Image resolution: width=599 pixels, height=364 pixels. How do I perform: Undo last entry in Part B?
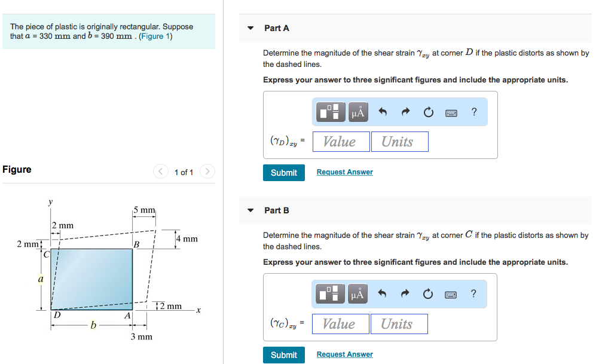pyautogui.click(x=382, y=293)
